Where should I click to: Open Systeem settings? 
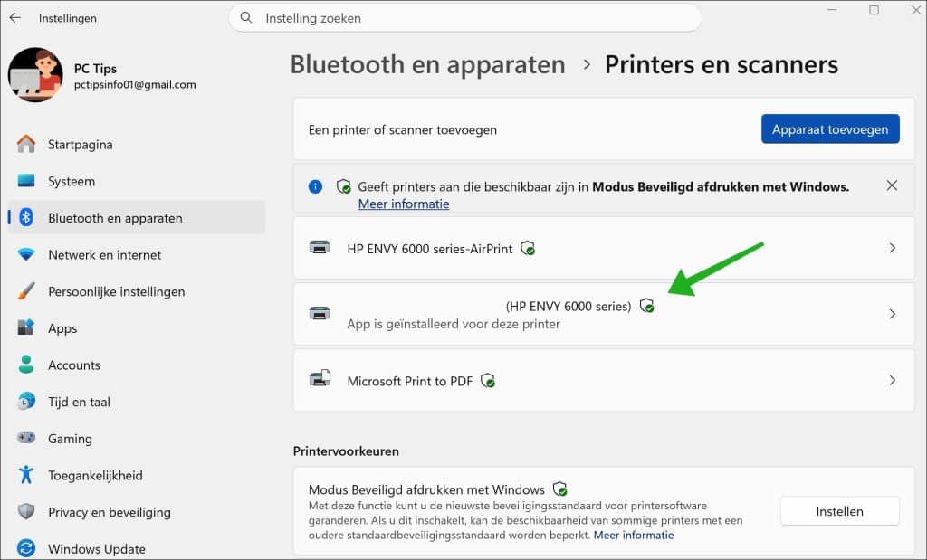[137, 181]
